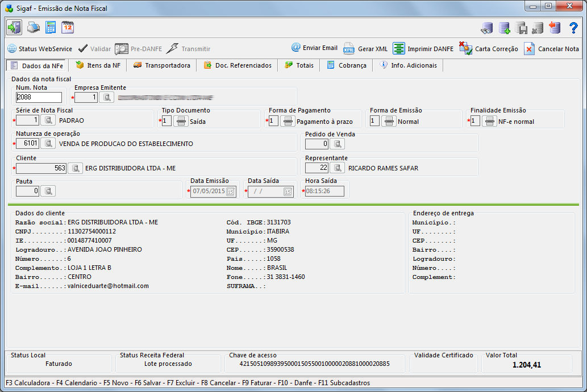The height and width of the screenshot is (392, 587).
Task: Click the new record database plus icon
Action: coord(504,28)
